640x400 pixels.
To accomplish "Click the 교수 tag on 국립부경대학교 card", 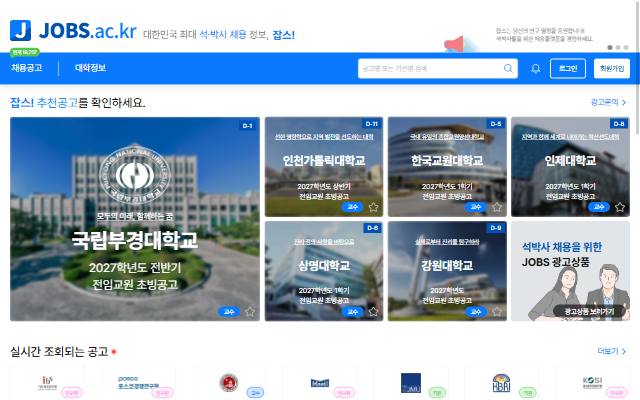I will tap(229, 312).
